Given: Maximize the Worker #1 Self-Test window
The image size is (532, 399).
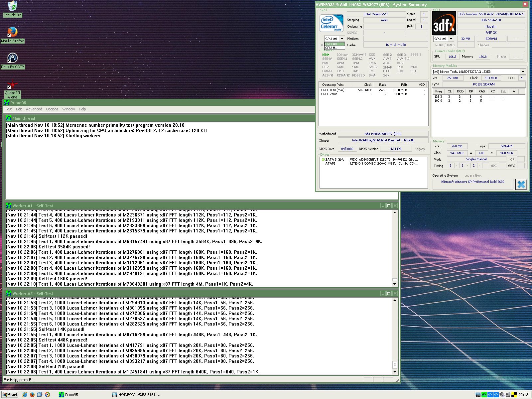Looking at the screenshot, I should point(389,206).
